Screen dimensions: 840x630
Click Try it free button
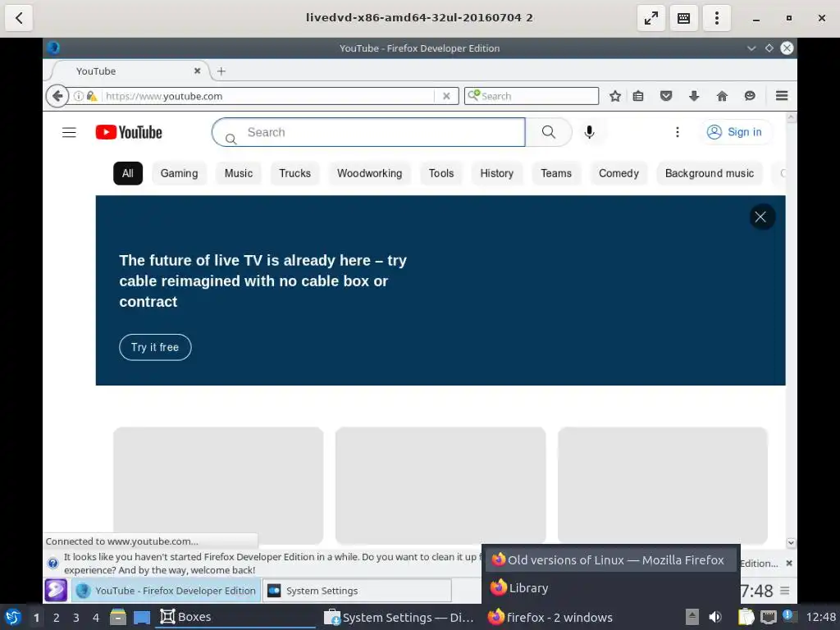[x=155, y=347]
